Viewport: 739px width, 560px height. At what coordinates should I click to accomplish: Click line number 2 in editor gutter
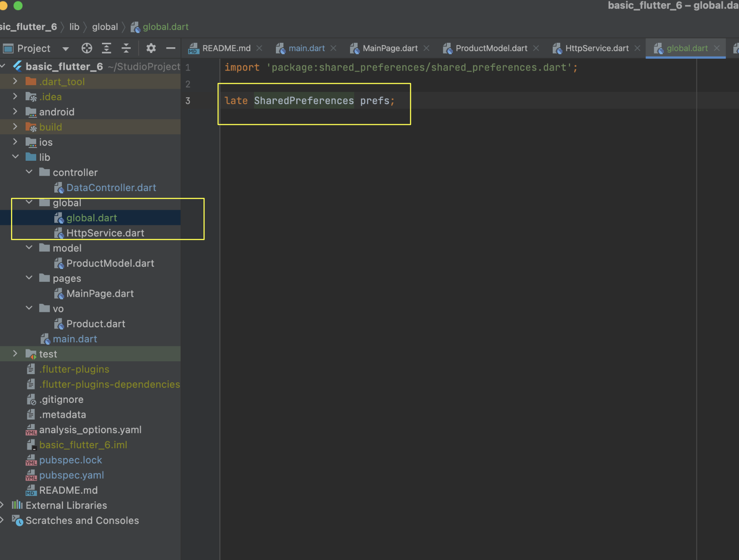[x=188, y=84]
